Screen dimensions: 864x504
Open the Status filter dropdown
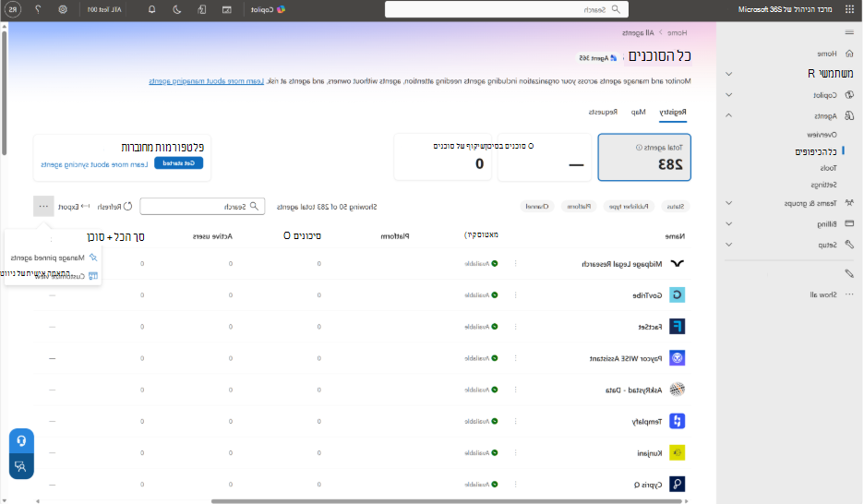coord(675,207)
